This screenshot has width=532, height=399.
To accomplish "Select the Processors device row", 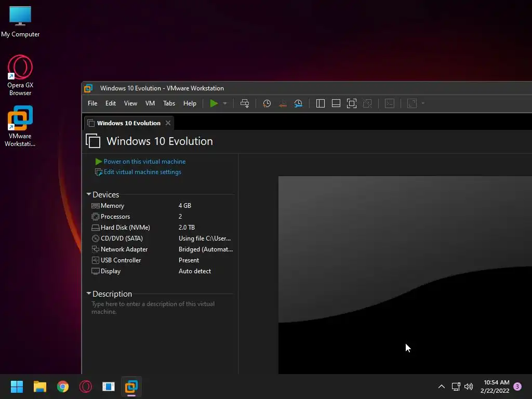I will [162, 217].
